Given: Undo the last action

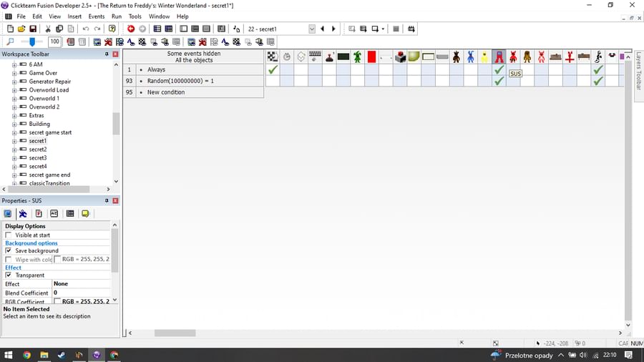Looking at the screenshot, I should click(85, 29).
